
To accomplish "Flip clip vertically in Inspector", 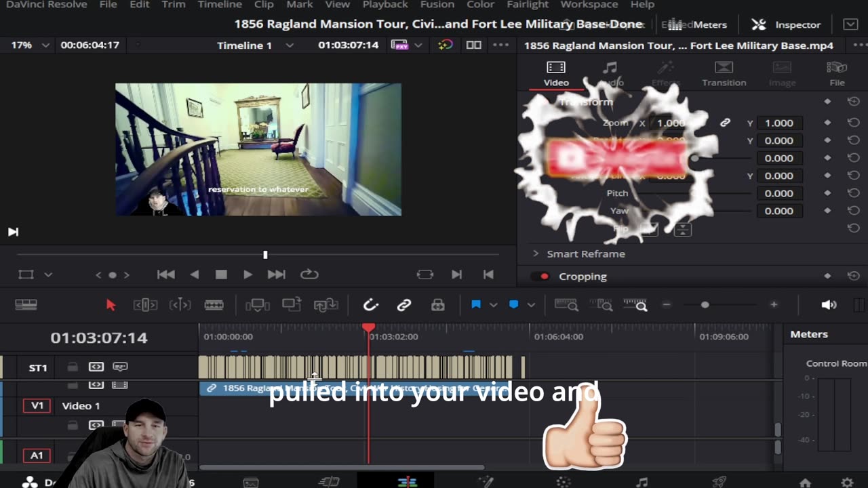I will [683, 230].
